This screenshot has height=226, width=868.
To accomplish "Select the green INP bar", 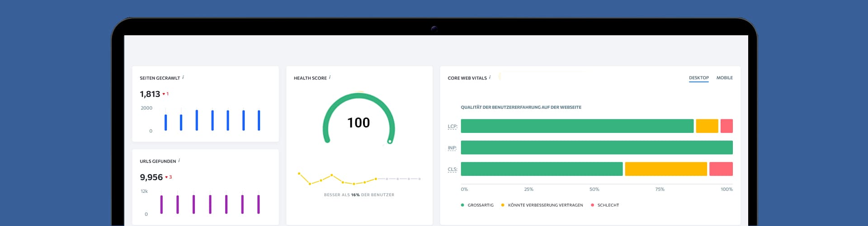I will [x=597, y=147].
